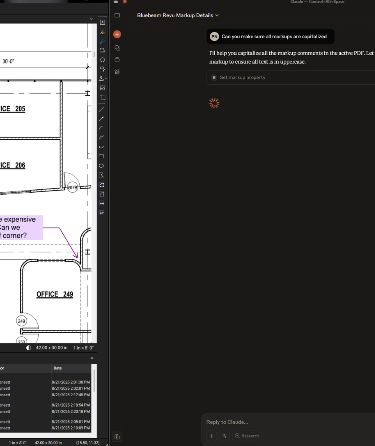Click the attach plus button in reply box
Viewport: 375px width, 446px height.
coord(211,436)
